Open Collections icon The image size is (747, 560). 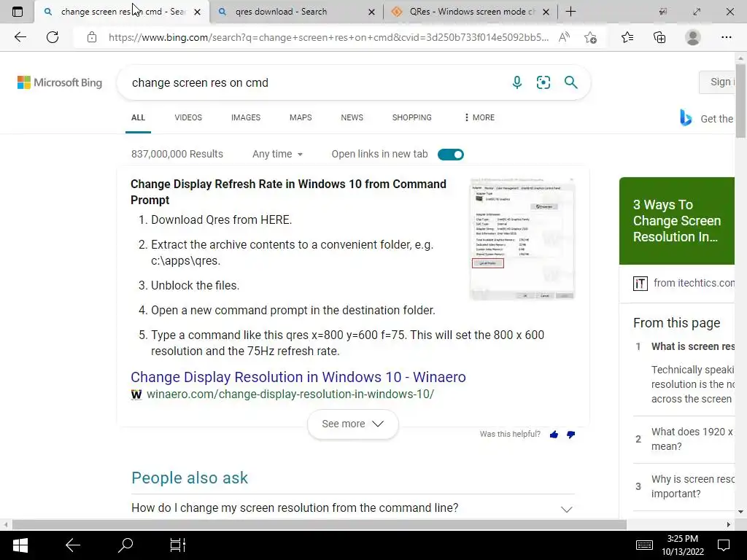pos(659,37)
